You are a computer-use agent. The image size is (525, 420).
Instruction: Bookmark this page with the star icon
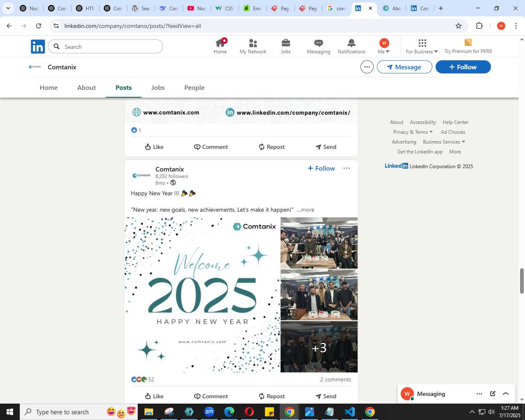coord(459,26)
